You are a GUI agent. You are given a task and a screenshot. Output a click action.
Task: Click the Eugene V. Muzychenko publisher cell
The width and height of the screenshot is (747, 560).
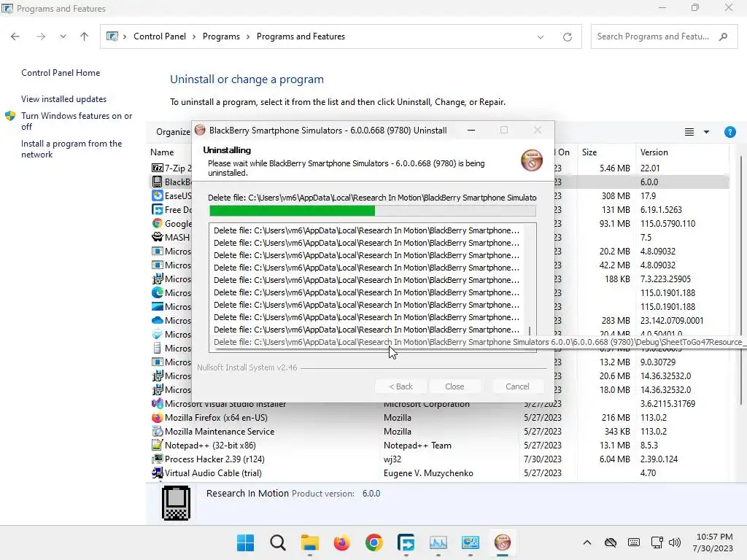[428, 472]
